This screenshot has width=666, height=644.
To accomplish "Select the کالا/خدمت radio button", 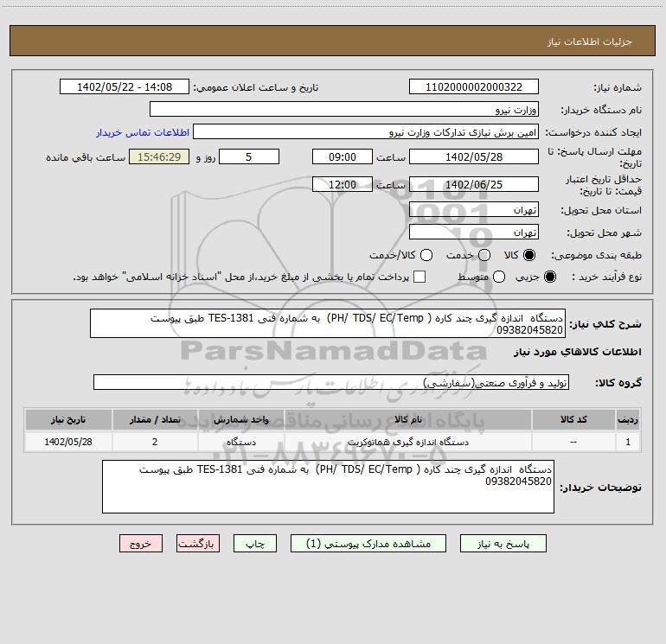I will (426, 255).
